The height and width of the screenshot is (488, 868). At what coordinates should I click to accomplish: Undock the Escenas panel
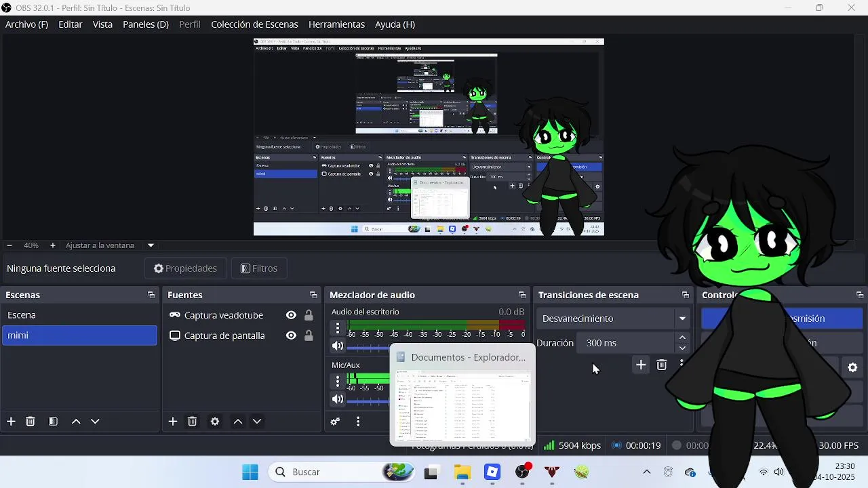pos(151,295)
